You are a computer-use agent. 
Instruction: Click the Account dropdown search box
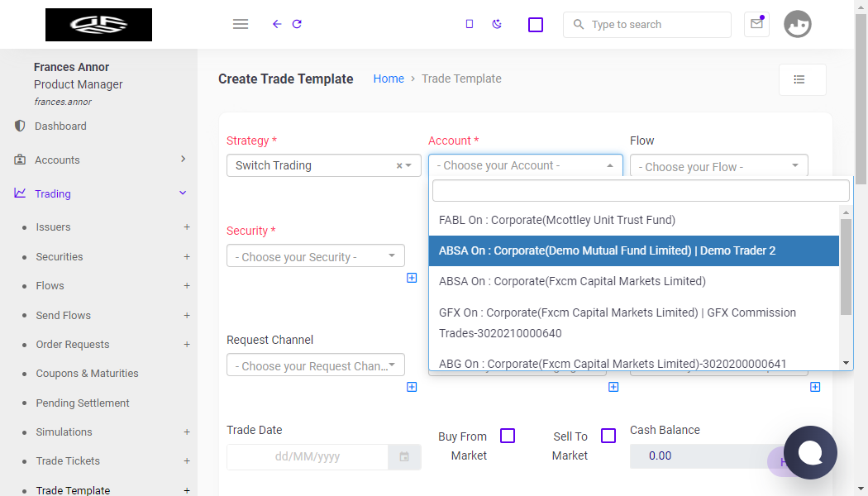point(641,190)
